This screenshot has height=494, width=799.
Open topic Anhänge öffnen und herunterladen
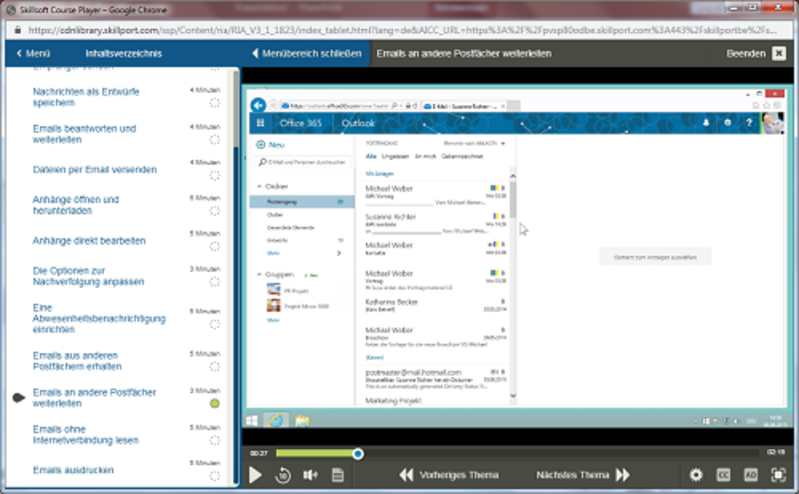coord(75,204)
